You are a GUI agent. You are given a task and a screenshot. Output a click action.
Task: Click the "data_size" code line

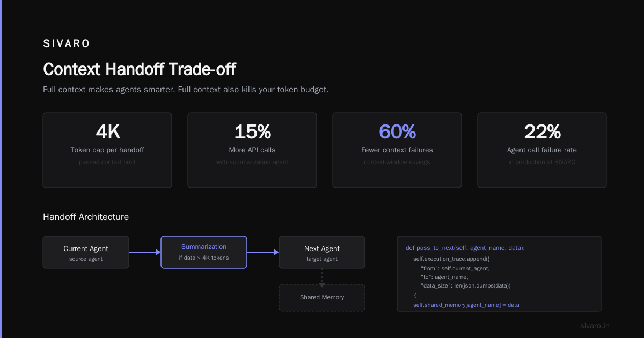pos(465,286)
